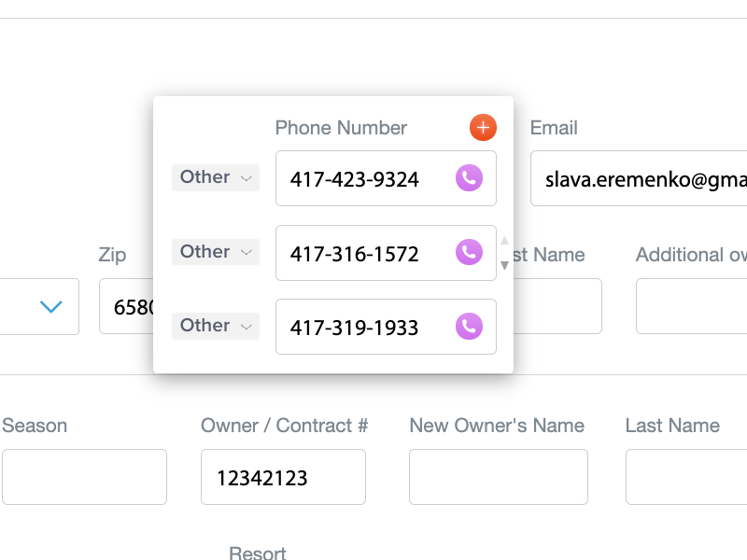The image size is (747, 560).
Task: Click the call icon beside 417-316-1572
Action: tap(468, 253)
